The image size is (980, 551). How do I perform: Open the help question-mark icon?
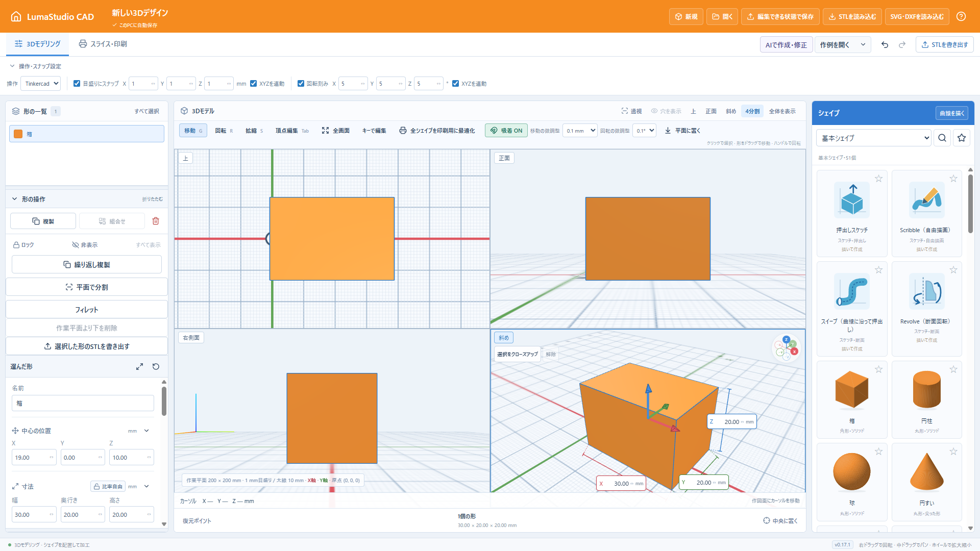tap(961, 16)
